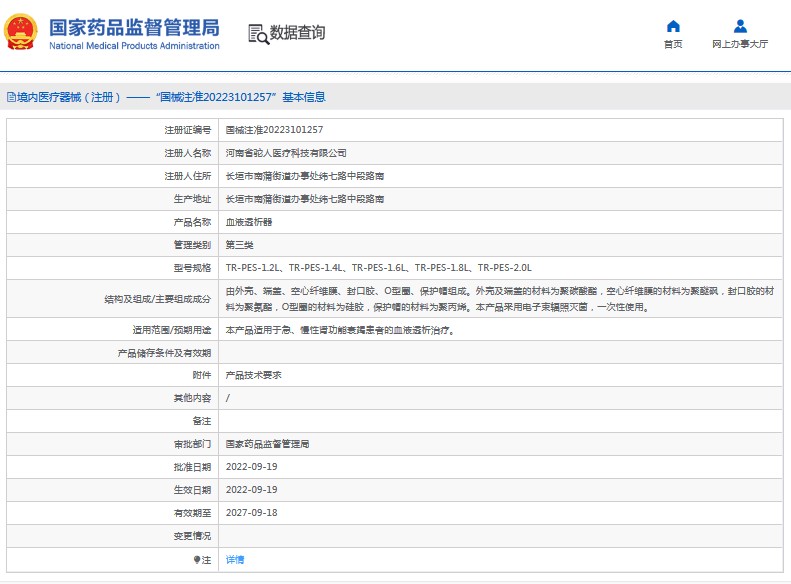
Task: Click the National Medical Products Administration subtitle
Action: coord(134,46)
